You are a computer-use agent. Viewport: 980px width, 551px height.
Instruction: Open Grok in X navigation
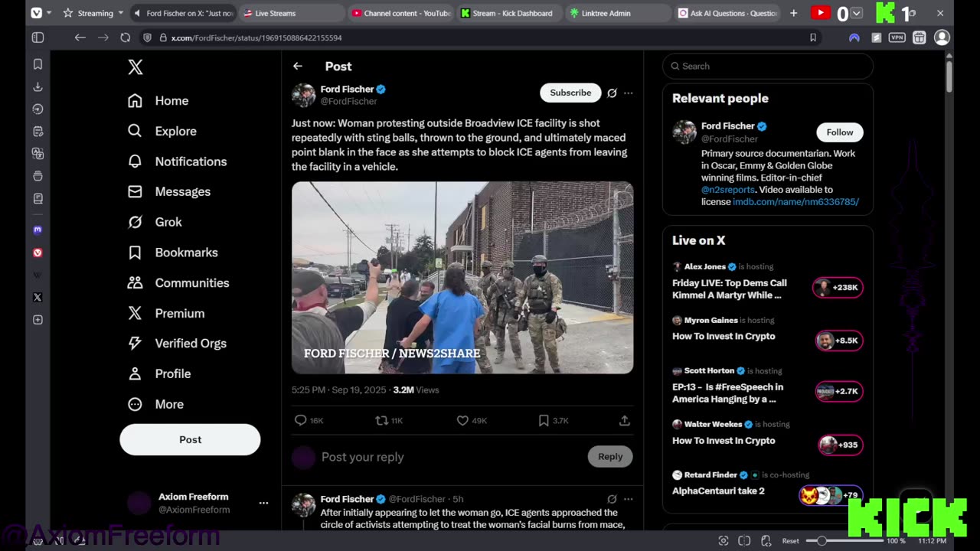click(x=155, y=222)
